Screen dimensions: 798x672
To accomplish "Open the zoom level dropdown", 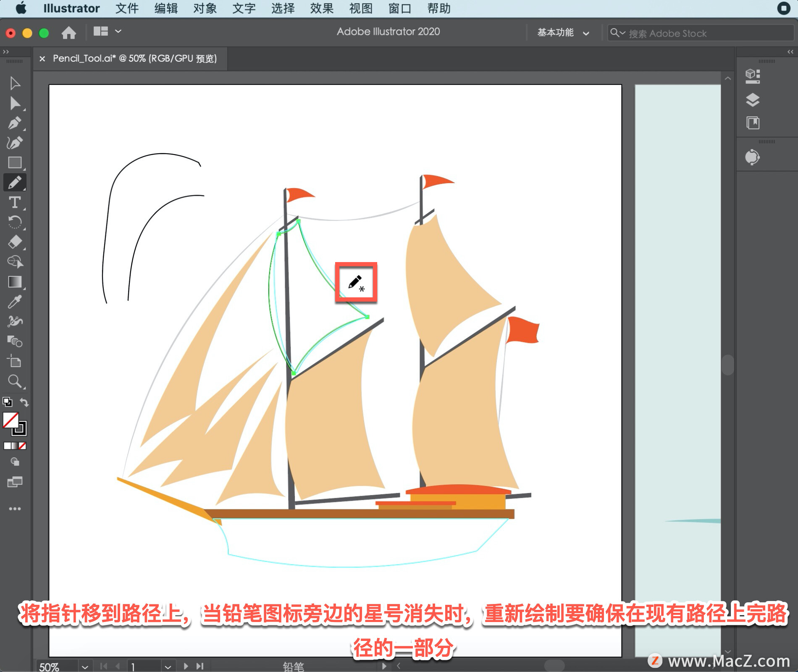I will click(85, 667).
